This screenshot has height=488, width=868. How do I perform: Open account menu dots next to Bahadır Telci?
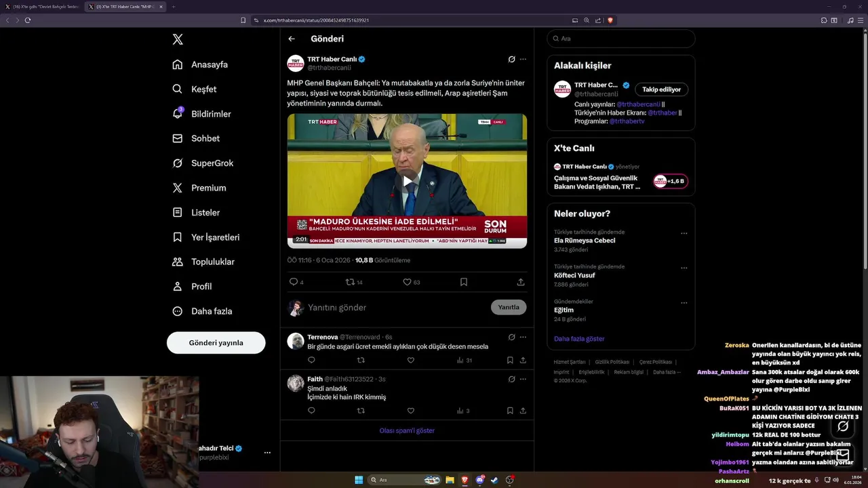click(x=267, y=453)
